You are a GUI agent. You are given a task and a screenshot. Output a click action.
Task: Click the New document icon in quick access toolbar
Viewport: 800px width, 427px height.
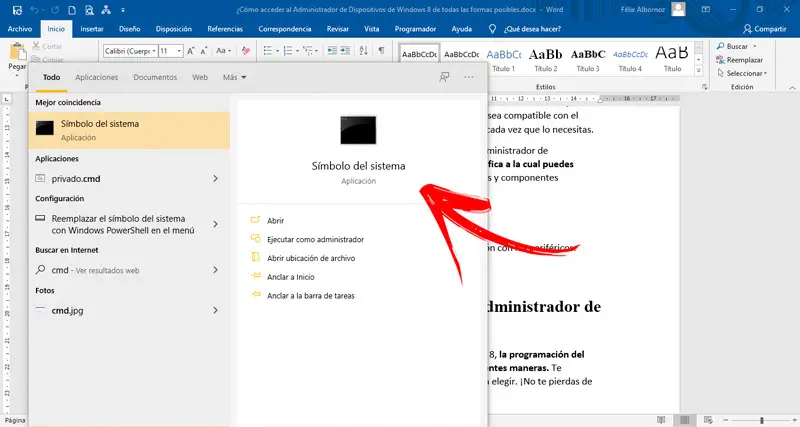click(x=72, y=10)
